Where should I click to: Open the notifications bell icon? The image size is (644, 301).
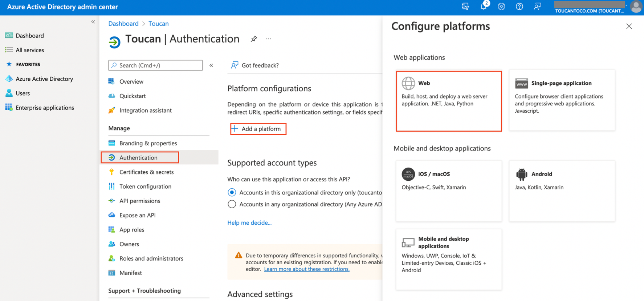pyautogui.click(x=484, y=6)
